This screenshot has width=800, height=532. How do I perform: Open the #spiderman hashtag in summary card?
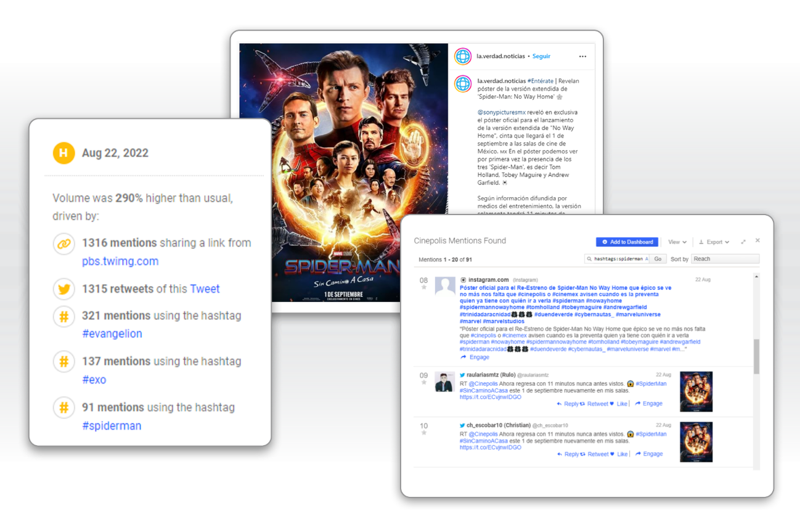coord(112,426)
